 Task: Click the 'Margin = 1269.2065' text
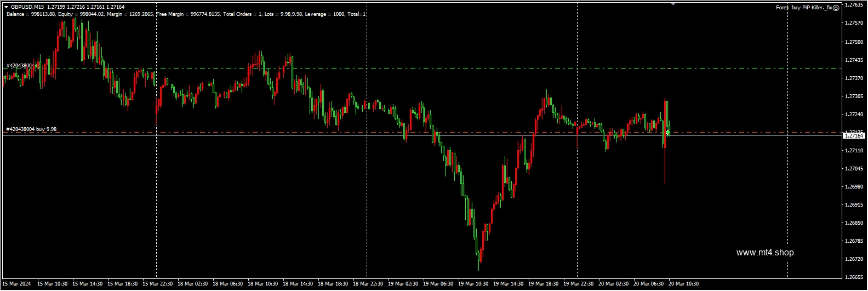[130, 14]
